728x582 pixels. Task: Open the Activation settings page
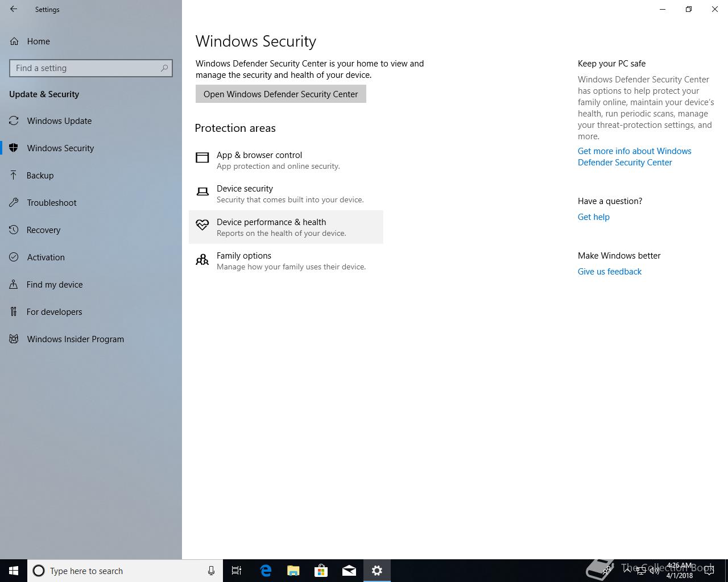coord(91,257)
